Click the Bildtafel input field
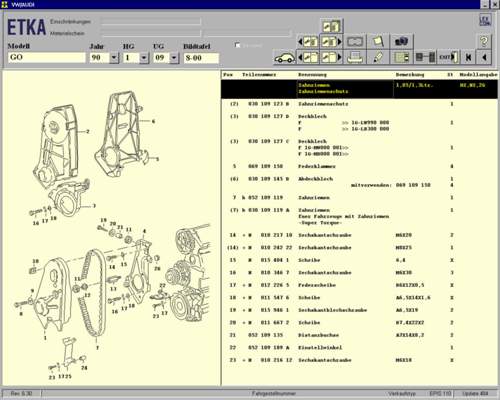Screen dimensions: 500x400 pos(201,58)
